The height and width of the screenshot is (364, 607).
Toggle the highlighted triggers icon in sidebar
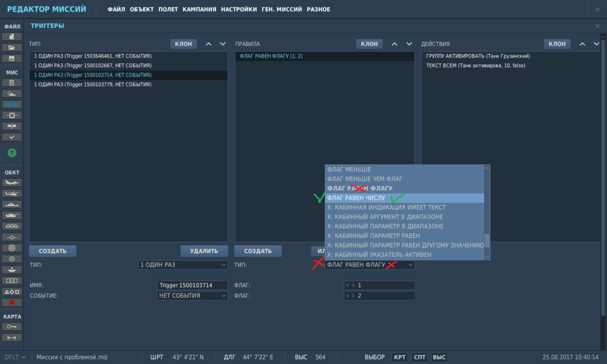[x=12, y=104]
